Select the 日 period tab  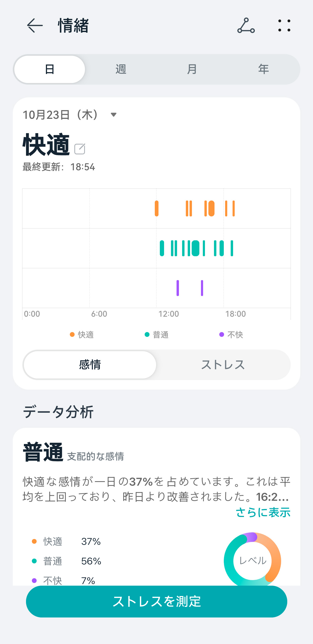(50, 69)
